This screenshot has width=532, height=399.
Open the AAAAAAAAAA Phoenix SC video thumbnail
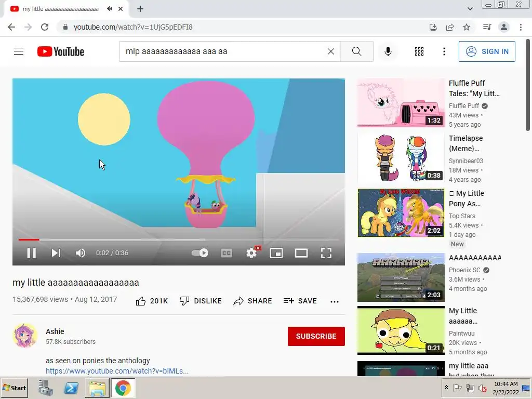401,277
